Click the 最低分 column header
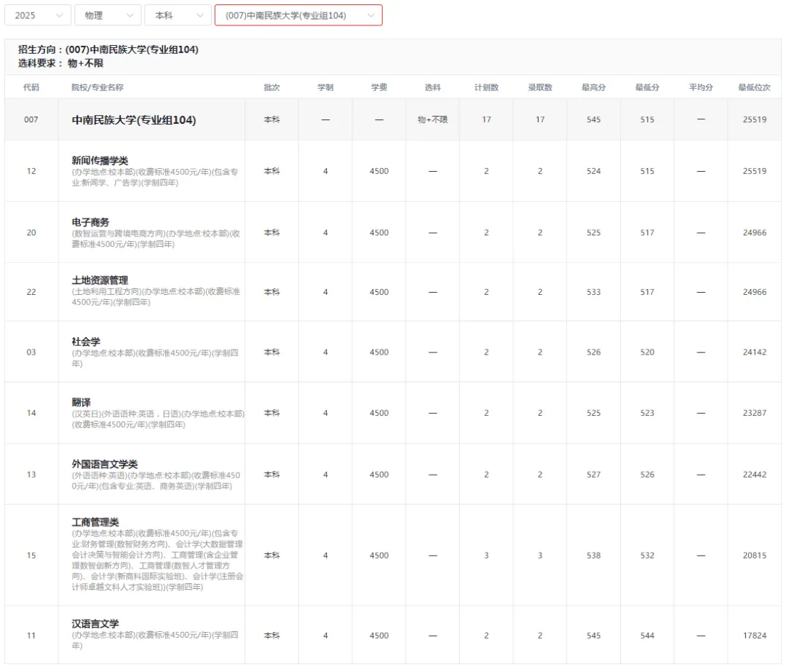Screen dimensions: 786x672 pos(647,87)
